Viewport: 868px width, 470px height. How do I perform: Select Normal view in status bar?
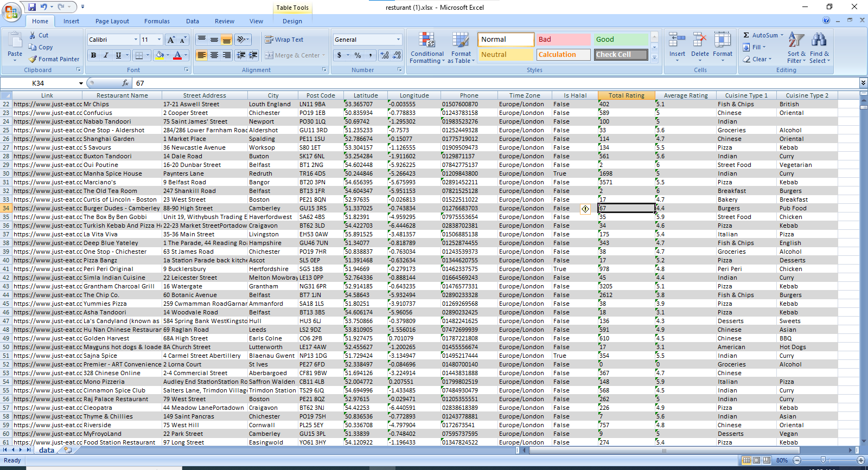(747, 460)
